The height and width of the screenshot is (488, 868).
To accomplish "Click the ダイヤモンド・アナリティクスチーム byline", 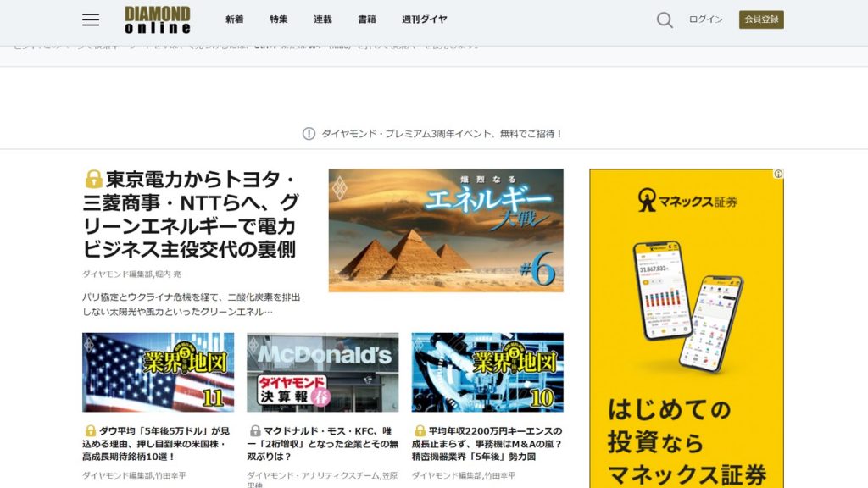I will coord(322,480).
